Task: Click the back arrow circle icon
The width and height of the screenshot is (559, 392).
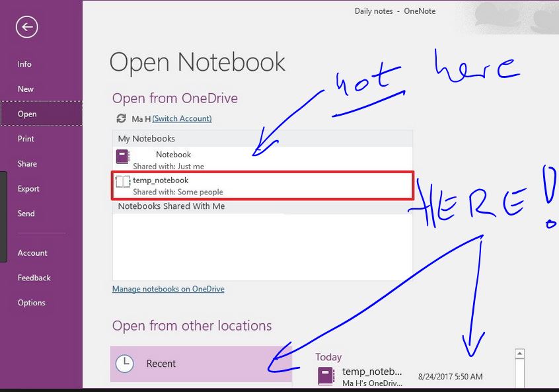Action: coord(26,26)
